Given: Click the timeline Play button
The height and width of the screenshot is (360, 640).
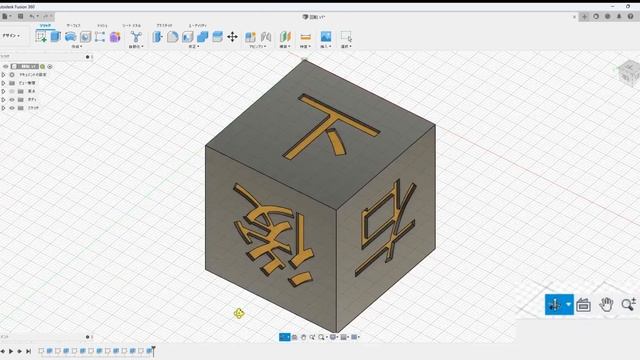Looking at the screenshot, I should [x=11, y=351].
